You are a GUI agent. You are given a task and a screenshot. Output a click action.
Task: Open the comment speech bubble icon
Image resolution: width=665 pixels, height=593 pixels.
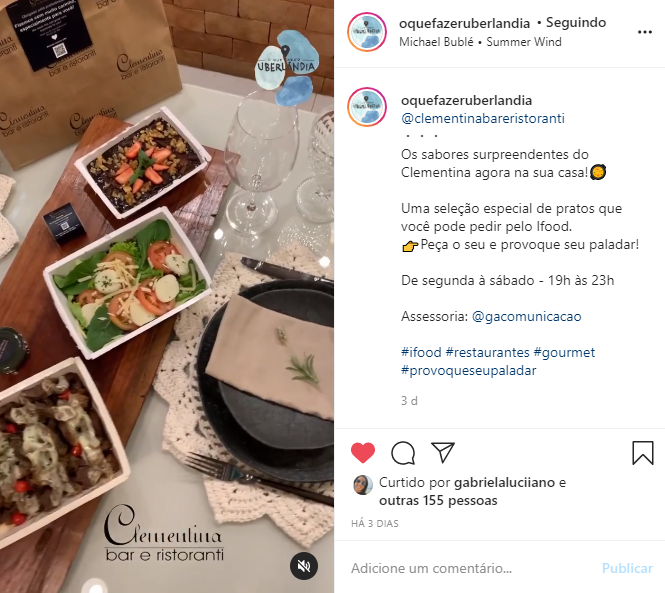point(403,453)
